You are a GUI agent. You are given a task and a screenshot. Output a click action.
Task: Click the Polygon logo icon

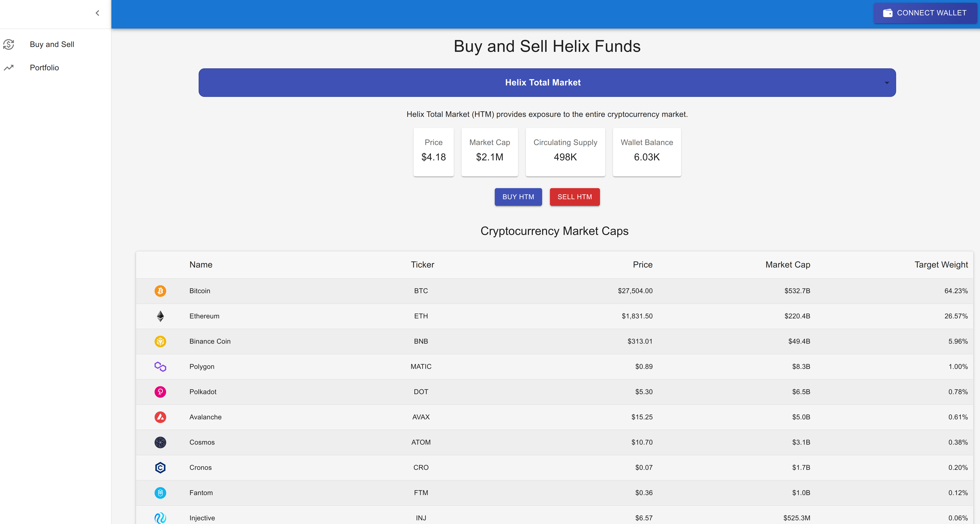click(160, 367)
